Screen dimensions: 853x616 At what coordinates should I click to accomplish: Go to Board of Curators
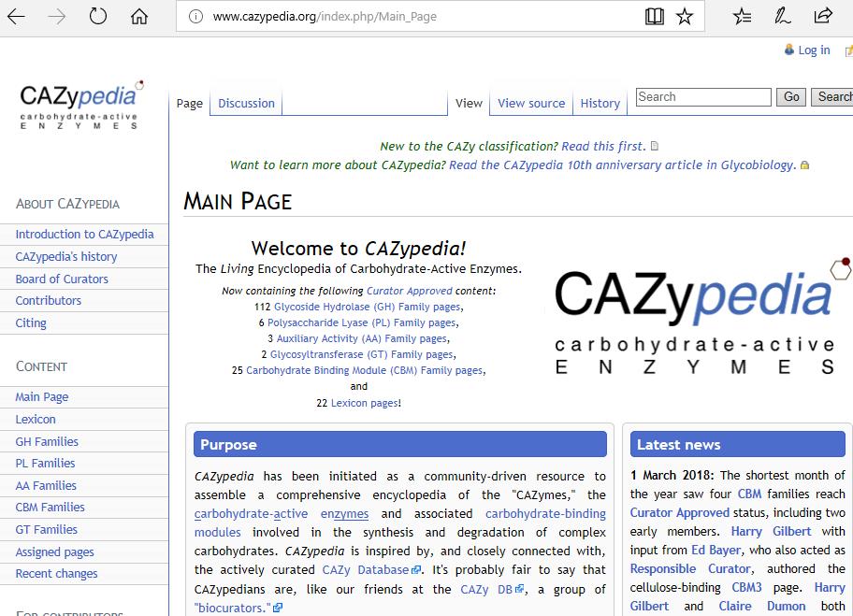(x=62, y=279)
